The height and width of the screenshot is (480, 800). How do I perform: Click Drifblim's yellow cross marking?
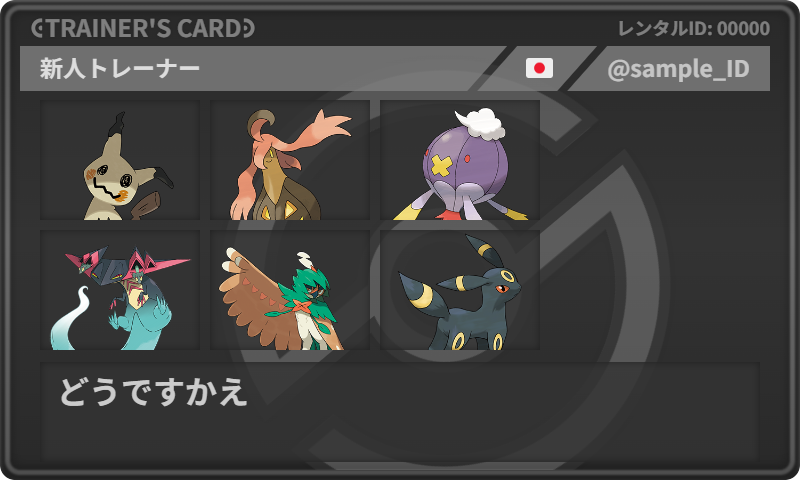point(441,166)
